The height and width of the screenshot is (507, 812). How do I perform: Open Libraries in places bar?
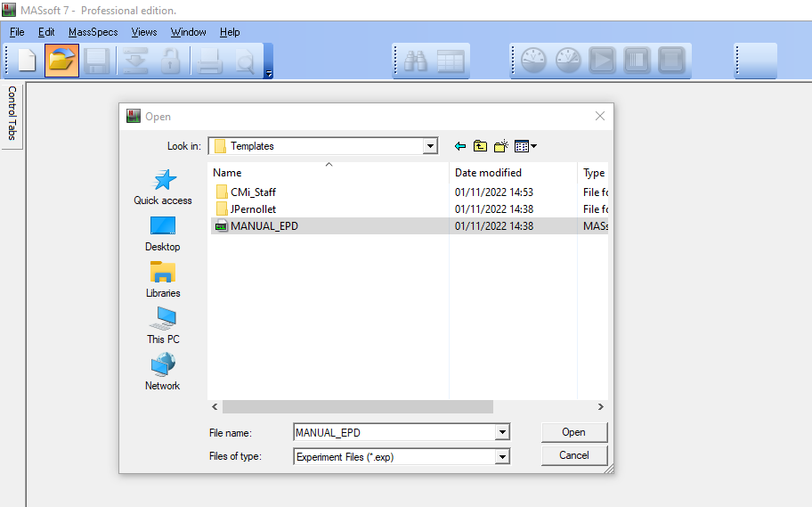pos(163,281)
